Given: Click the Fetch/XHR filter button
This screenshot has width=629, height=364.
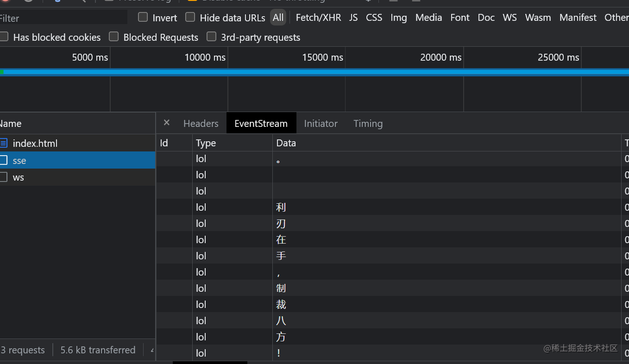Looking at the screenshot, I should (318, 17).
